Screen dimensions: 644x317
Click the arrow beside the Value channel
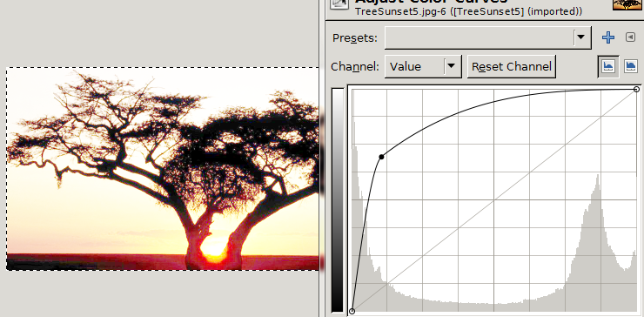click(x=451, y=66)
